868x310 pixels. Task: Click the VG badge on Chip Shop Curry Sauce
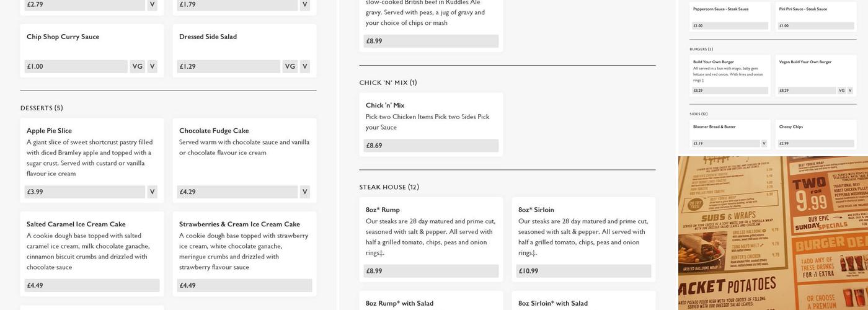(137, 66)
